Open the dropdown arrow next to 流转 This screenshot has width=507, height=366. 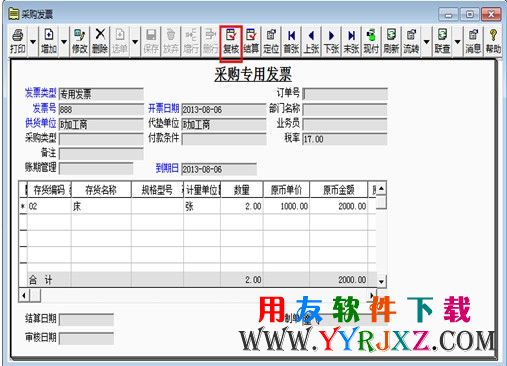pos(426,42)
